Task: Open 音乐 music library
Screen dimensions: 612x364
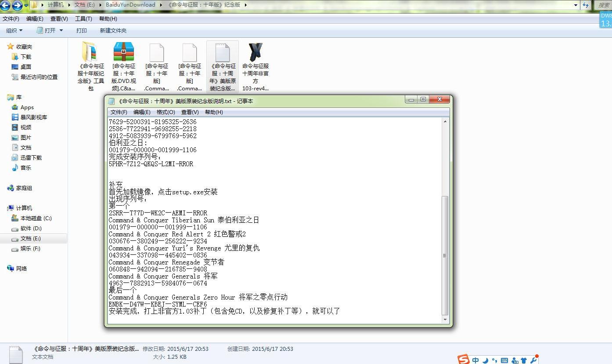Action: pyautogui.click(x=22, y=168)
